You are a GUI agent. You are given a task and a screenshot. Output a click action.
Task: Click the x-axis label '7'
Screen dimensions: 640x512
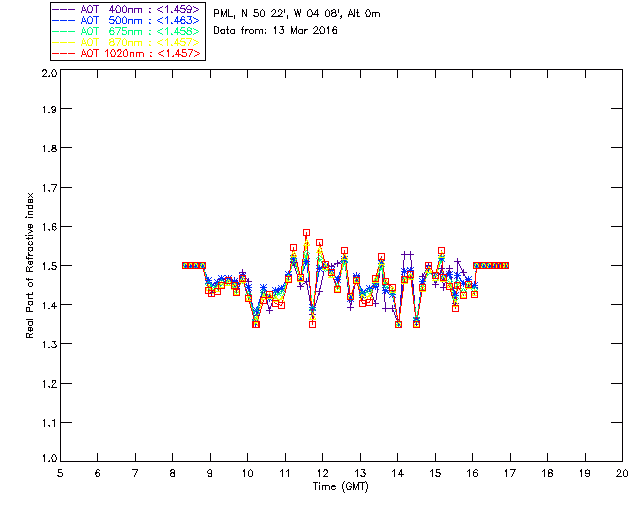135,473
